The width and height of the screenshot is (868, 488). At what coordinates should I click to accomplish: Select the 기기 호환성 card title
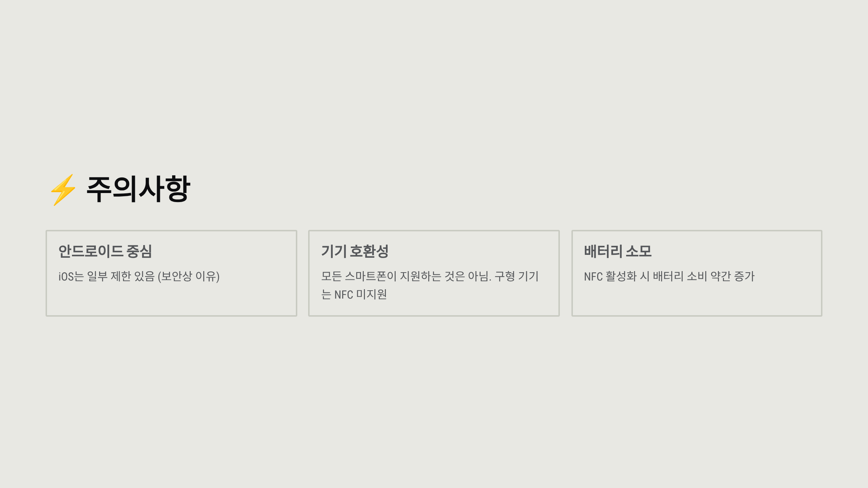pos(354,251)
